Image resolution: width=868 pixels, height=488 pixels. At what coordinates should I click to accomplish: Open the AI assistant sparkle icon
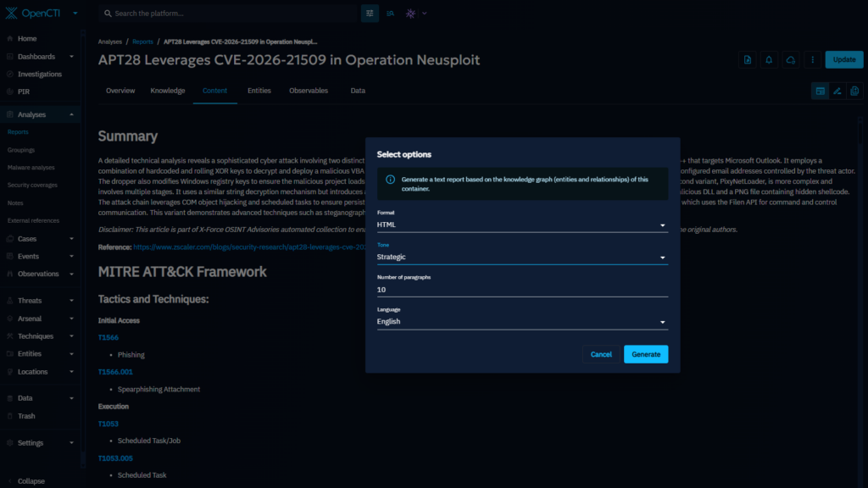tap(410, 14)
